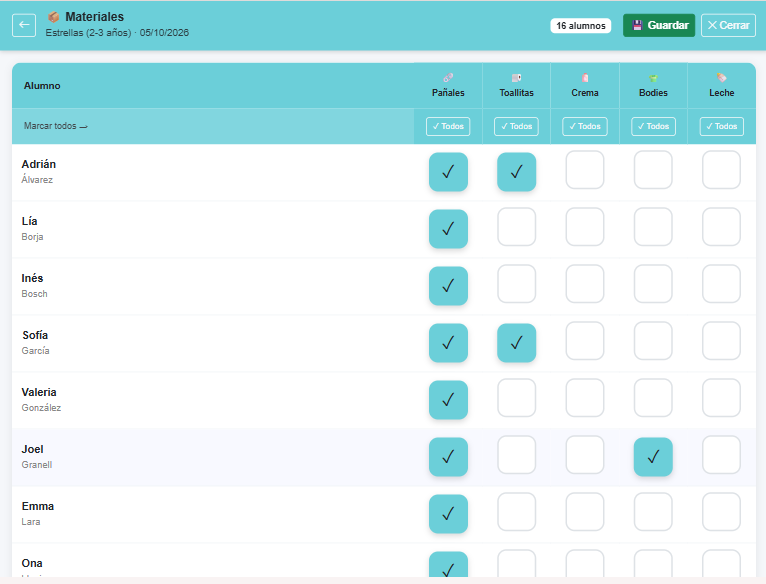Check Crema for Lía Borja
Viewport: 766px width, 584px height.
click(x=585, y=227)
